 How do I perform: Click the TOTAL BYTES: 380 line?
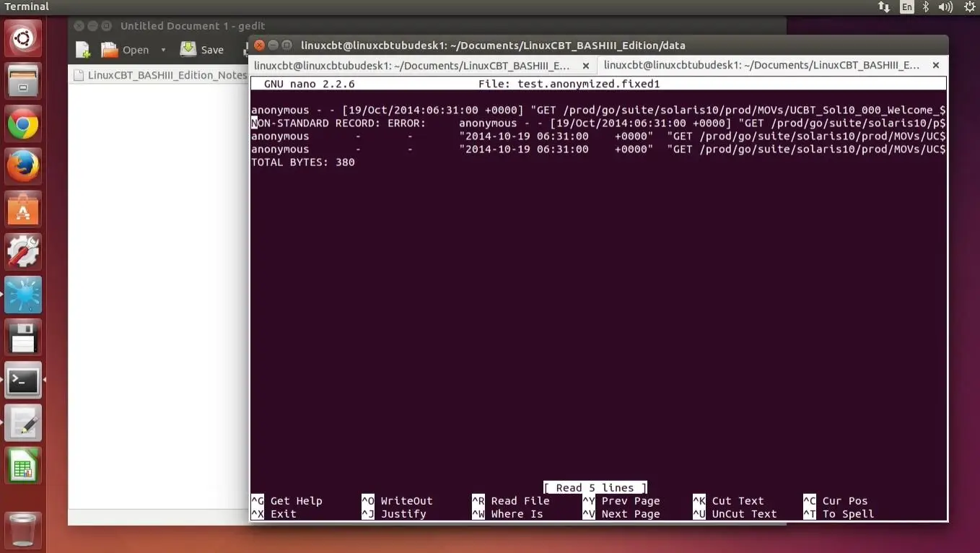click(303, 162)
